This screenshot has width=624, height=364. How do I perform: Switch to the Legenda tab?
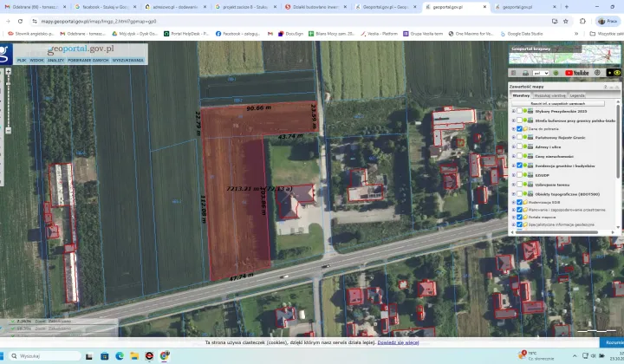point(576,95)
